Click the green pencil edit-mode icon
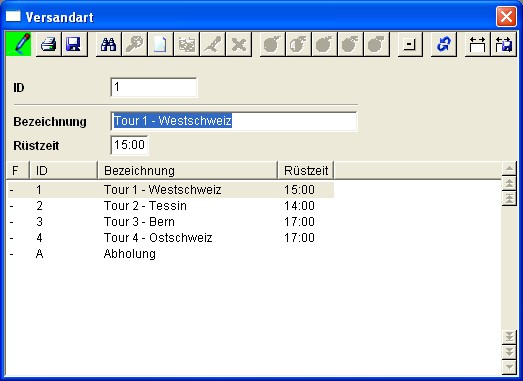The image size is (523, 381). [x=19, y=44]
